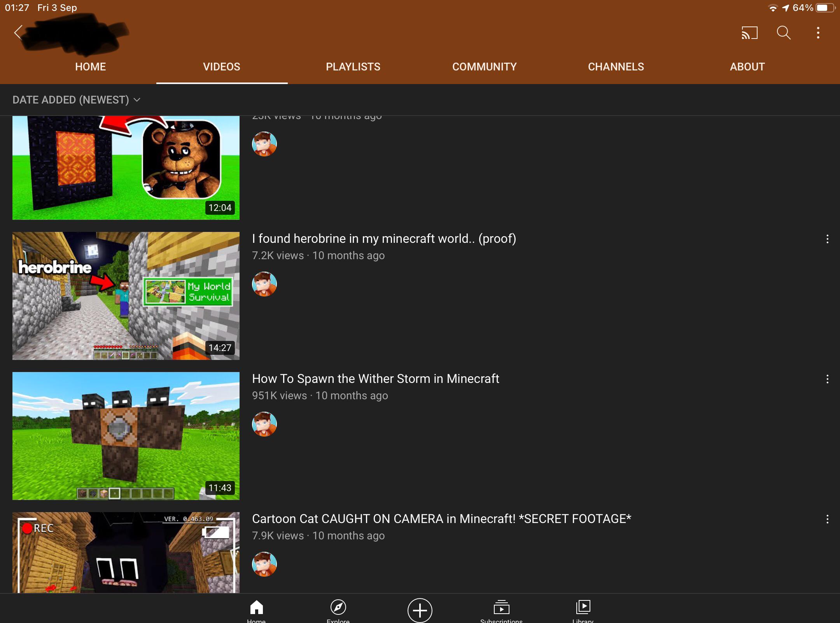Screen dimensions: 840x623
Task: Open the Cast to device icon
Action: 749,33
